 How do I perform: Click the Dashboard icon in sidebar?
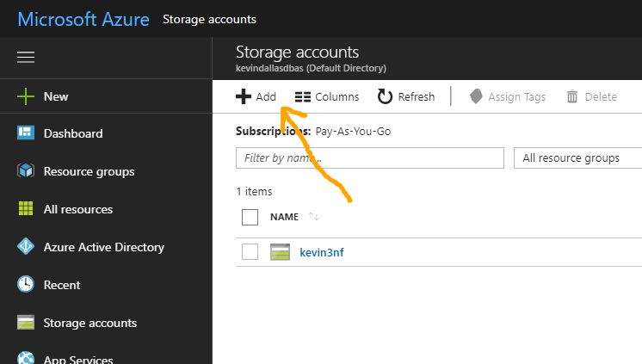pyautogui.click(x=26, y=133)
